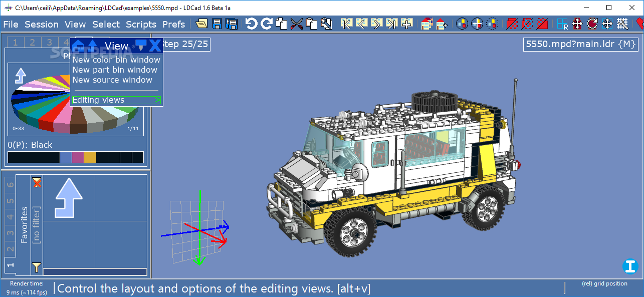Go up one level in View menu

[93, 46]
